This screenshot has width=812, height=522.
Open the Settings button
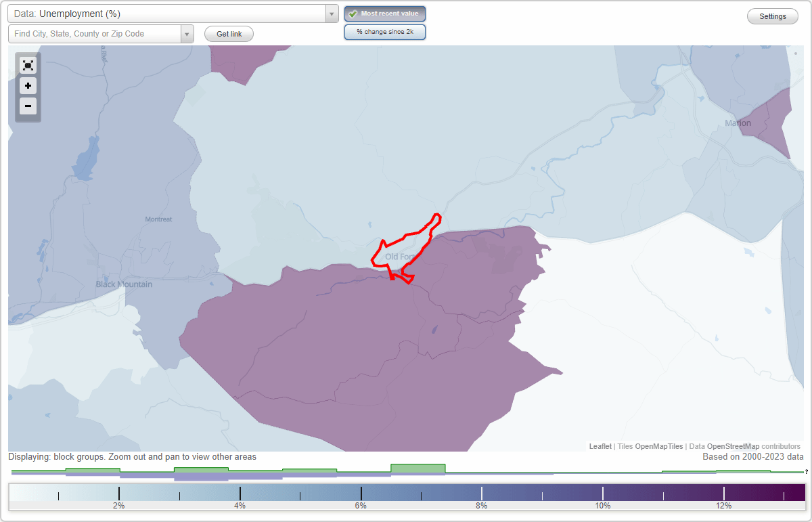point(773,17)
